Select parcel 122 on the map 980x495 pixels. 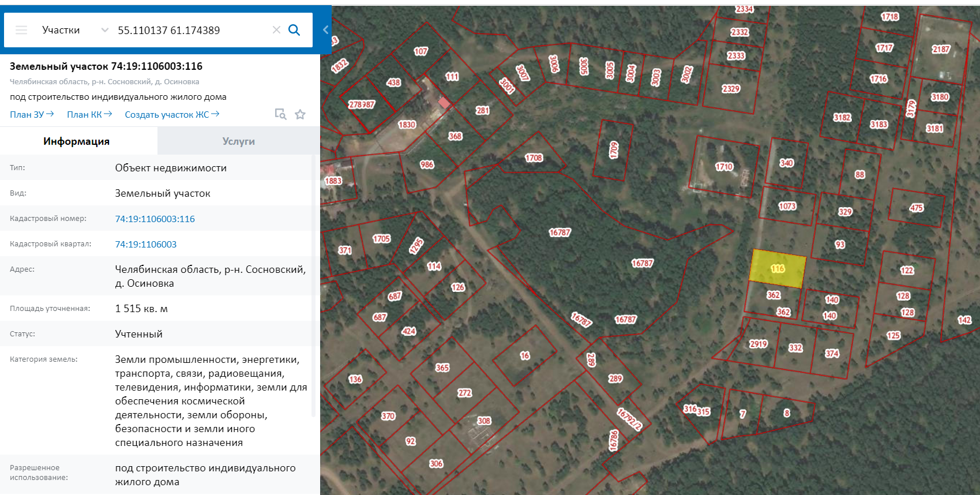pos(907,270)
